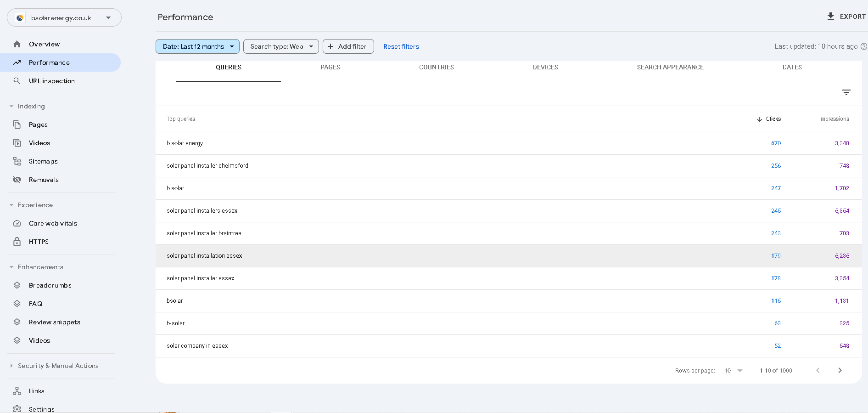Open the table filter rows icon
This screenshot has width=868, height=413.
click(846, 92)
